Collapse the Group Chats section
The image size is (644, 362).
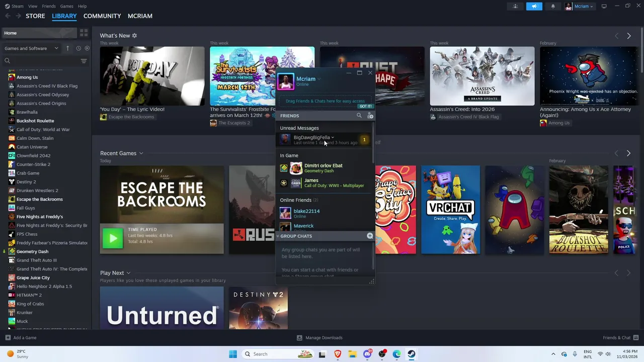coord(278,236)
